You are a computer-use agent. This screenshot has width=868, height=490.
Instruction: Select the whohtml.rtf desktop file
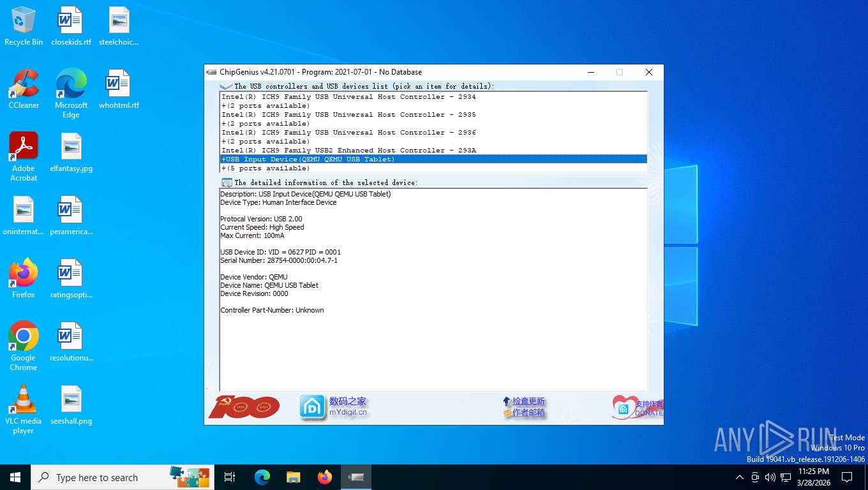pos(119,89)
